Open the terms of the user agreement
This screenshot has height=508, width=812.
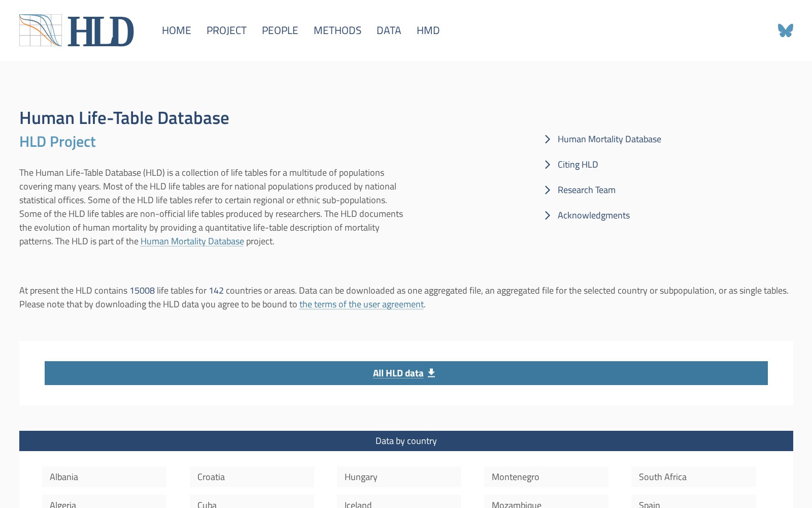(361, 304)
